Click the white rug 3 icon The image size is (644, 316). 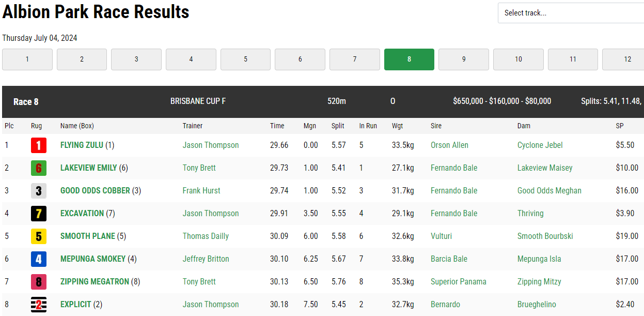(39, 191)
